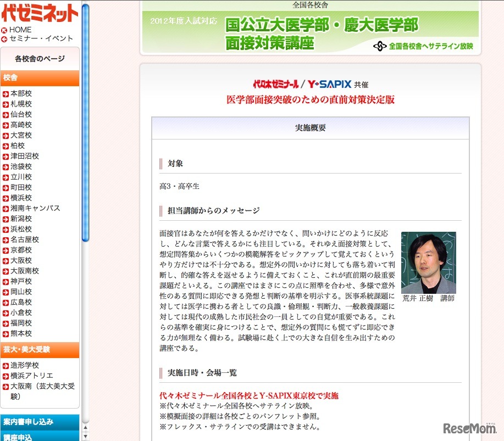Click the 国公立大医学部・慶大医学部 banner
The image size is (504, 441).
pos(310,31)
